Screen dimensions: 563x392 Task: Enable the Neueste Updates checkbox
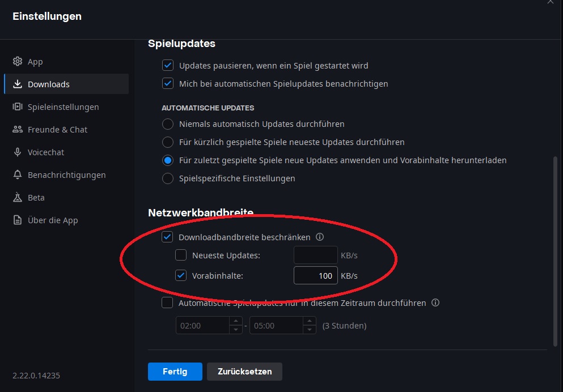click(181, 255)
